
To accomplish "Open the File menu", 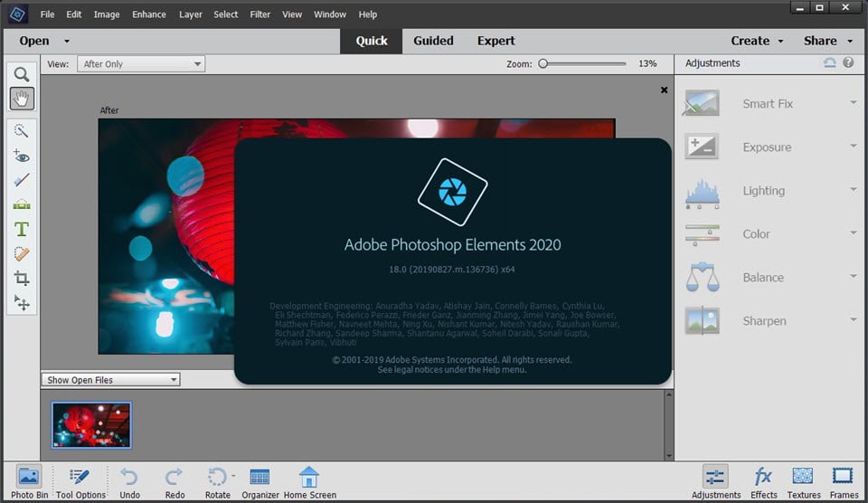I will (x=47, y=14).
